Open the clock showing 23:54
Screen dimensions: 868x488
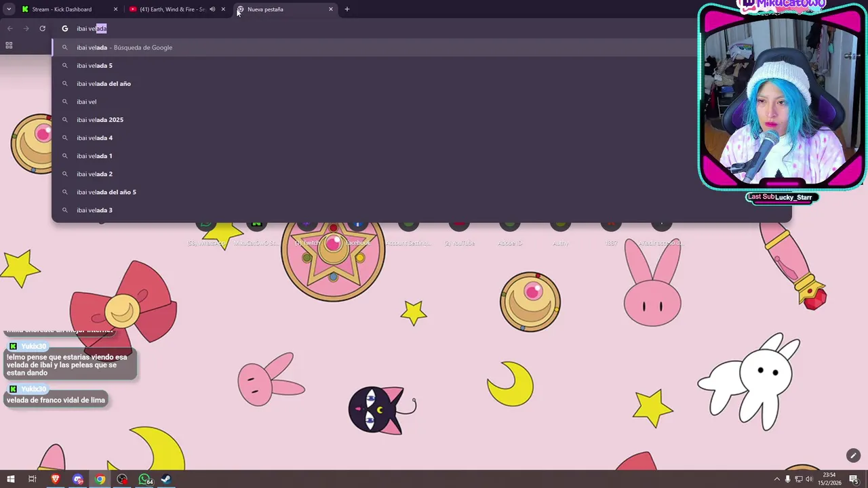pos(829,479)
